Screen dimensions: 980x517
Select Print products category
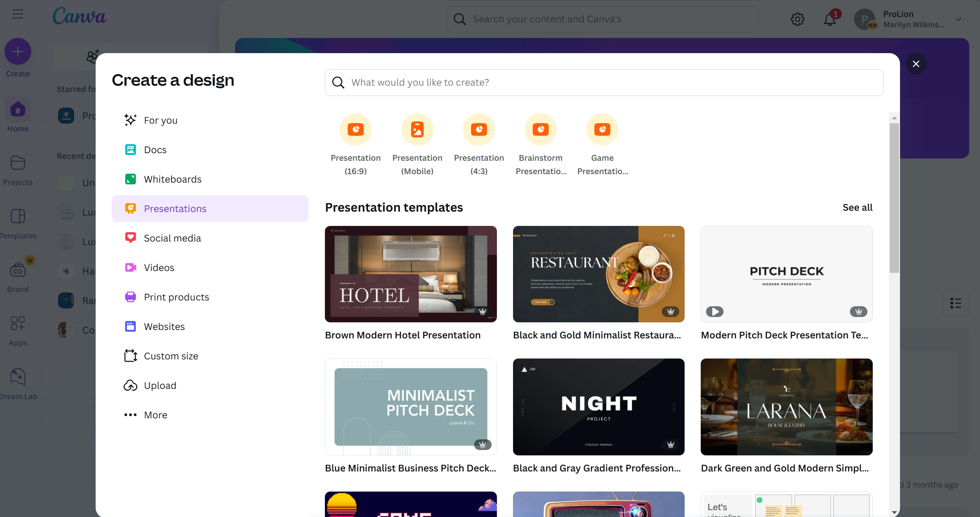[210, 297]
